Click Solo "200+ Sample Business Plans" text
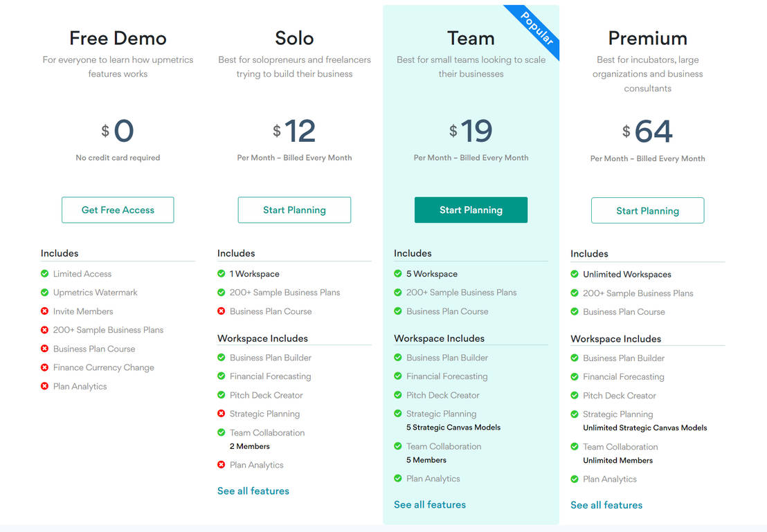 (x=285, y=293)
